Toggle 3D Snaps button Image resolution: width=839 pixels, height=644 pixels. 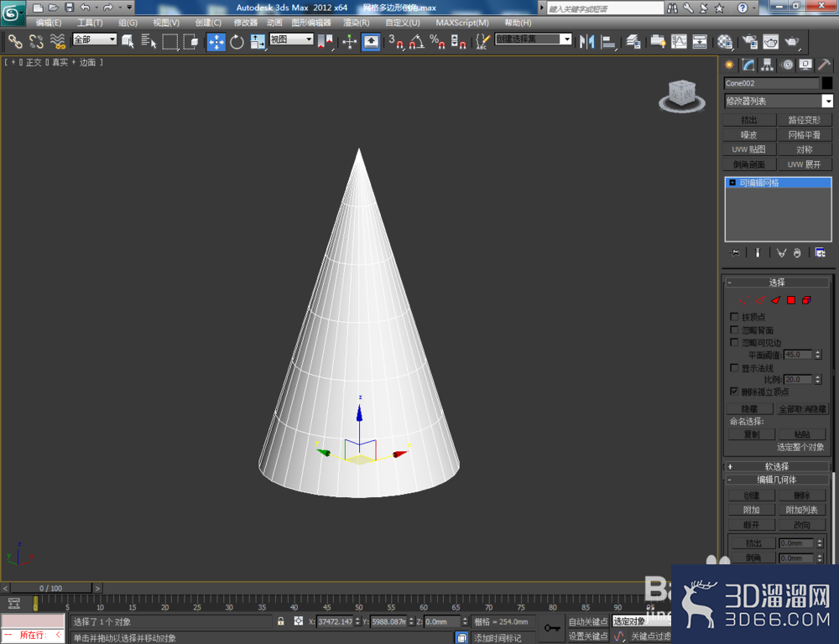tap(396, 41)
